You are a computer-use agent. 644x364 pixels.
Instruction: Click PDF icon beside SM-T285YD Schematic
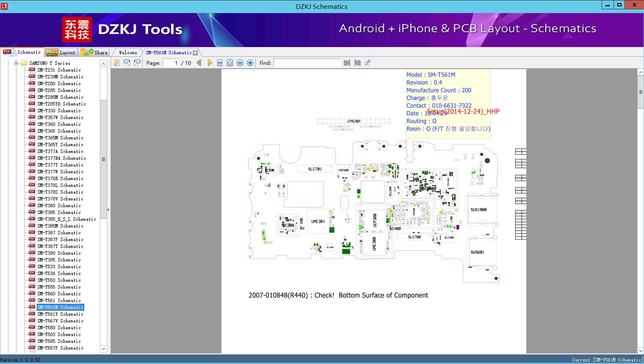32,104
